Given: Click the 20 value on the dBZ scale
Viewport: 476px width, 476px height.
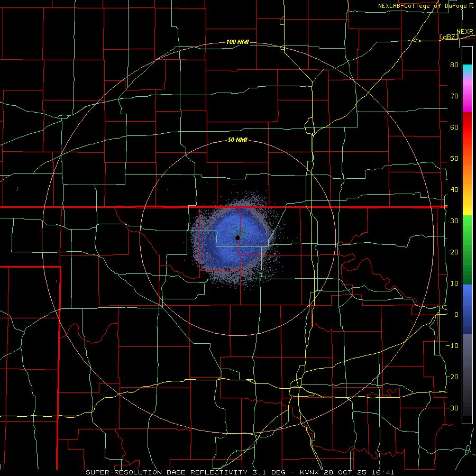Looking at the screenshot, I should (454, 252).
